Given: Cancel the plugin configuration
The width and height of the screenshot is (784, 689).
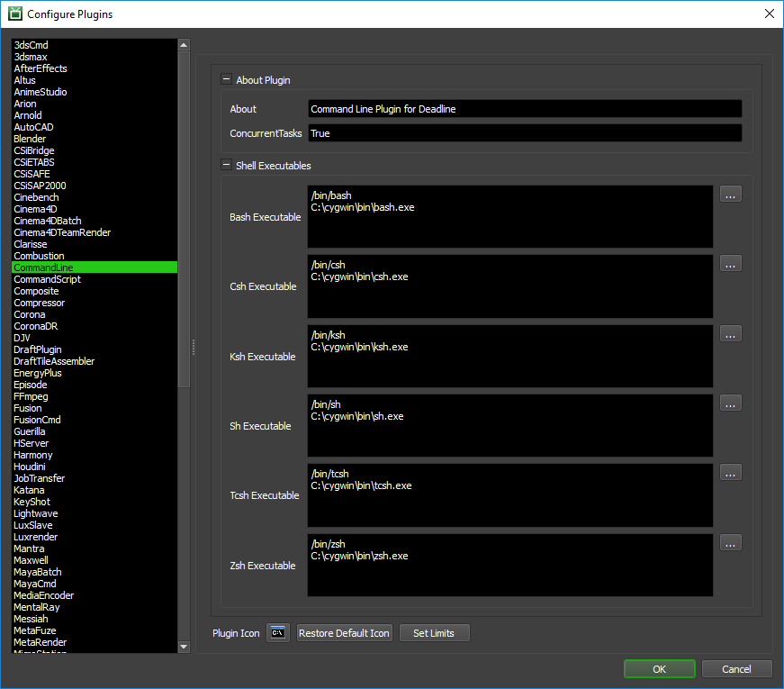Looking at the screenshot, I should (736, 669).
